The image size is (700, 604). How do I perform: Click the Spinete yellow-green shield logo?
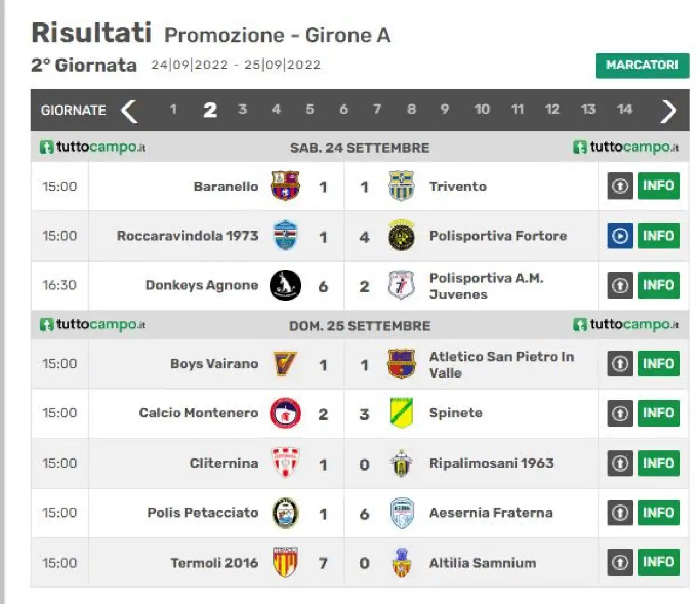click(x=401, y=413)
